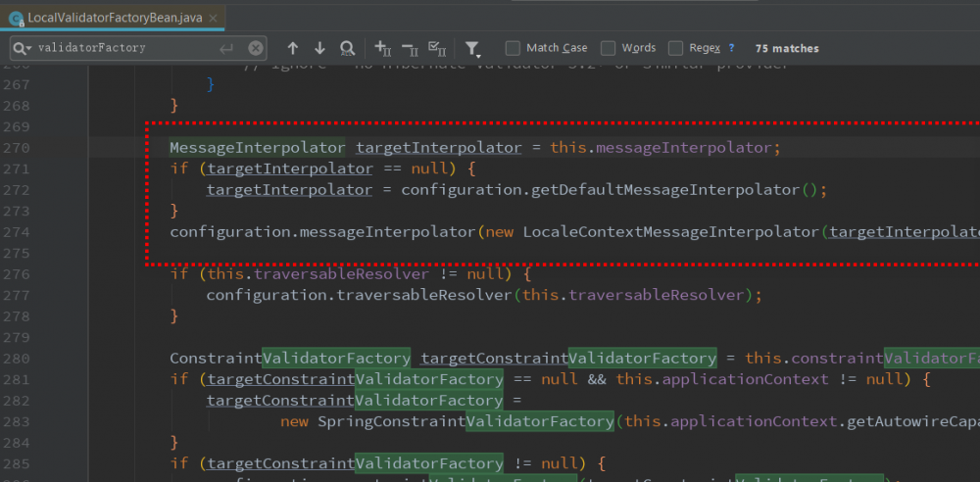The height and width of the screenshot is (482, 980).
Task: Enable the Words checkbox
Action: 608,48
